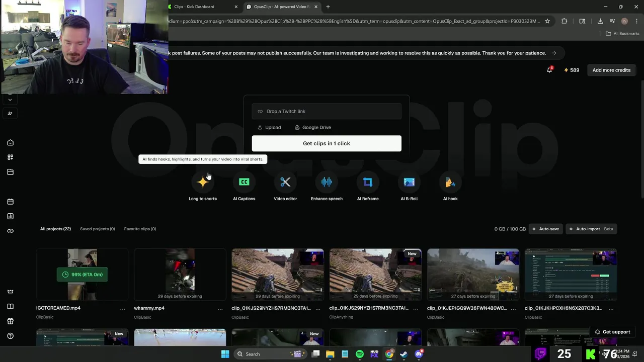Viewport: 644px width, 362px height.
Task: Open the folder icon in sidebar
Action: tap(10, 172)
